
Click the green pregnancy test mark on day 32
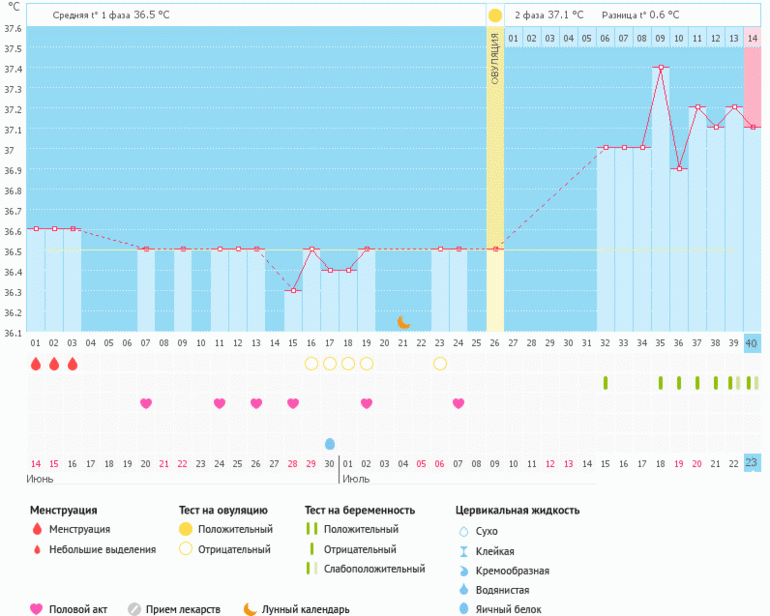pos(605,383)
